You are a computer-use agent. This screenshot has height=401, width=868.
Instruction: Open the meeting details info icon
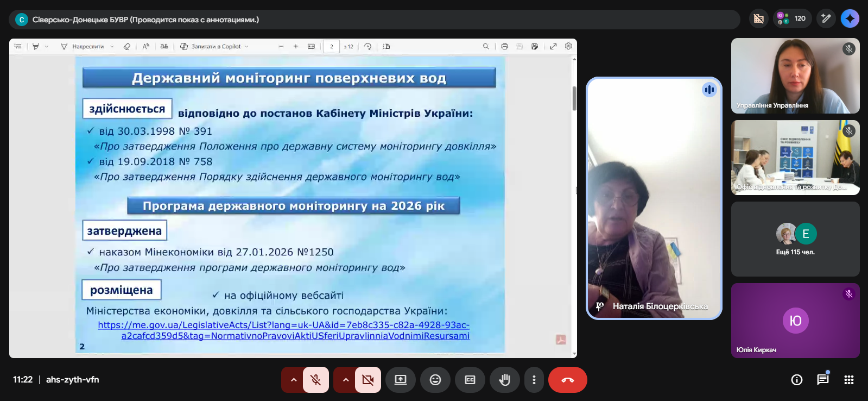[x=797, y=380]
